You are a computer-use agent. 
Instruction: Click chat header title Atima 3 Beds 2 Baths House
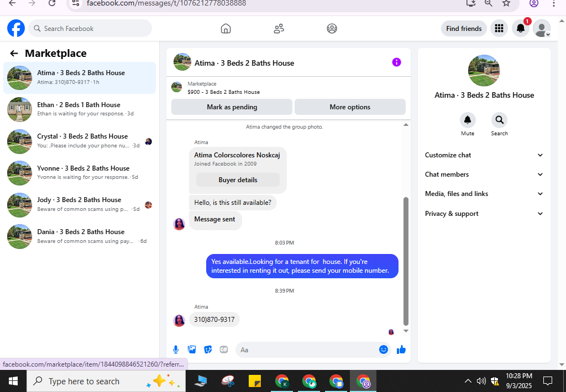[x=244, y=63]
